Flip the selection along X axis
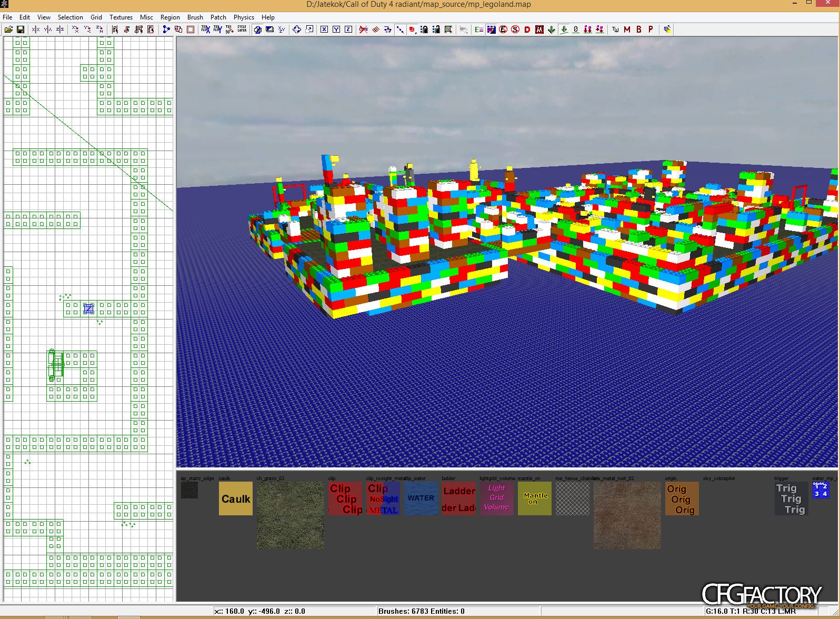This screenshot has height=619, width=840. point(36,29)
